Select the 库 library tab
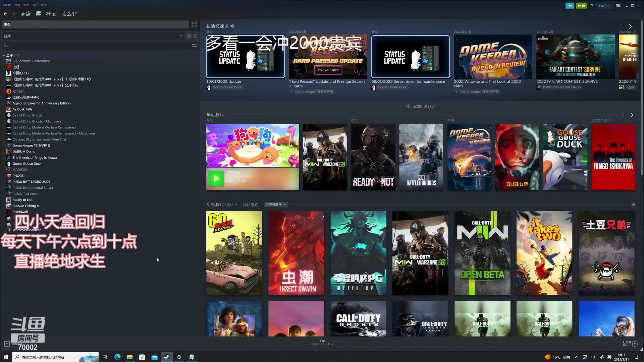 pos(38,14)
